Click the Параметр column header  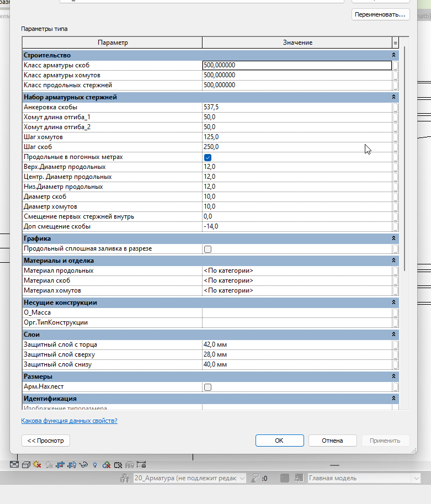[x=113, y=43]
